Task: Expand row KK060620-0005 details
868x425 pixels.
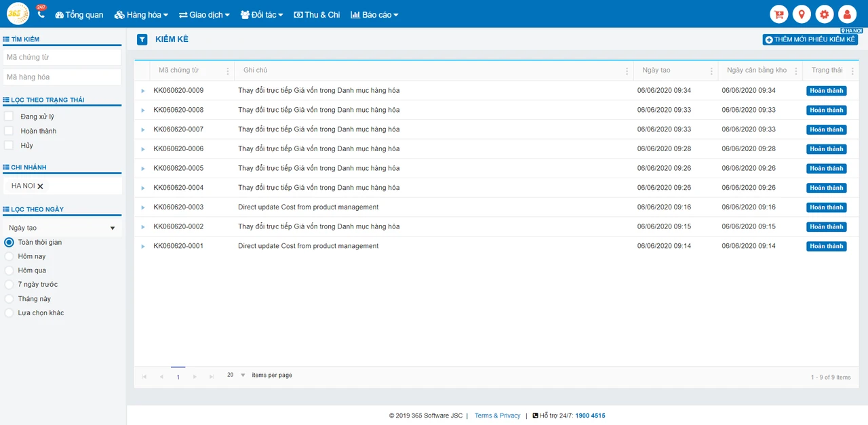Action: tap(143, 168)
